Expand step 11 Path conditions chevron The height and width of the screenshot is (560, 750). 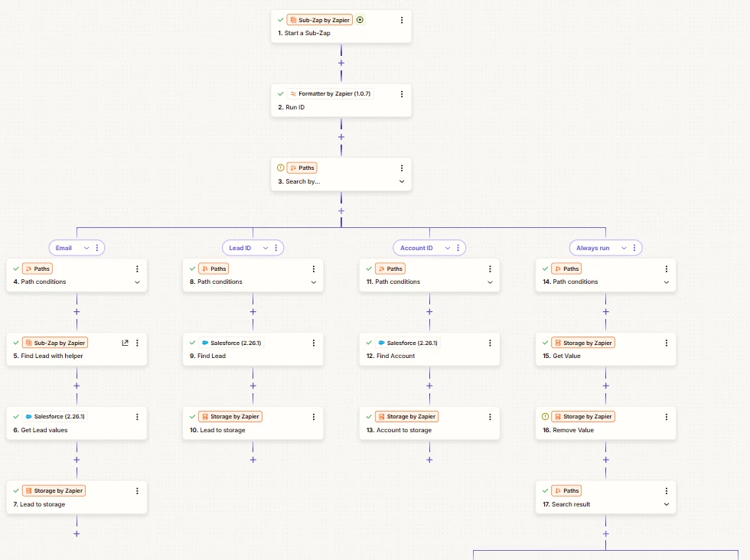[490, 282]
